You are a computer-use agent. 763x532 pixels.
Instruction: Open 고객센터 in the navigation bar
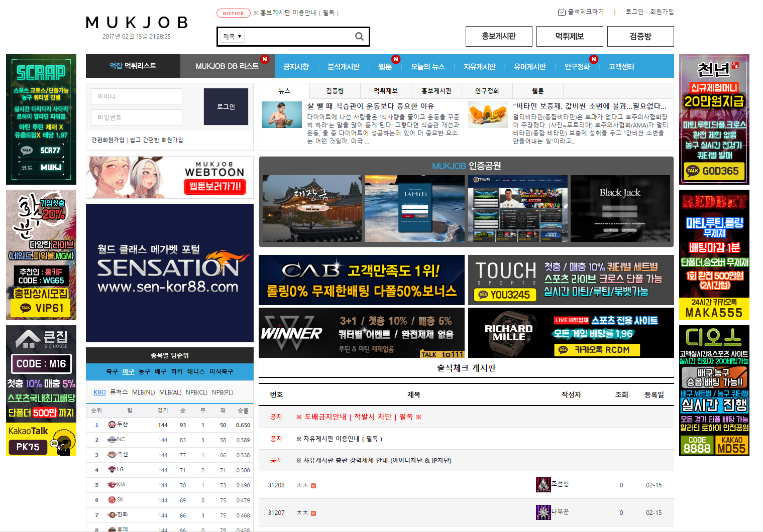tap(621, 67)
